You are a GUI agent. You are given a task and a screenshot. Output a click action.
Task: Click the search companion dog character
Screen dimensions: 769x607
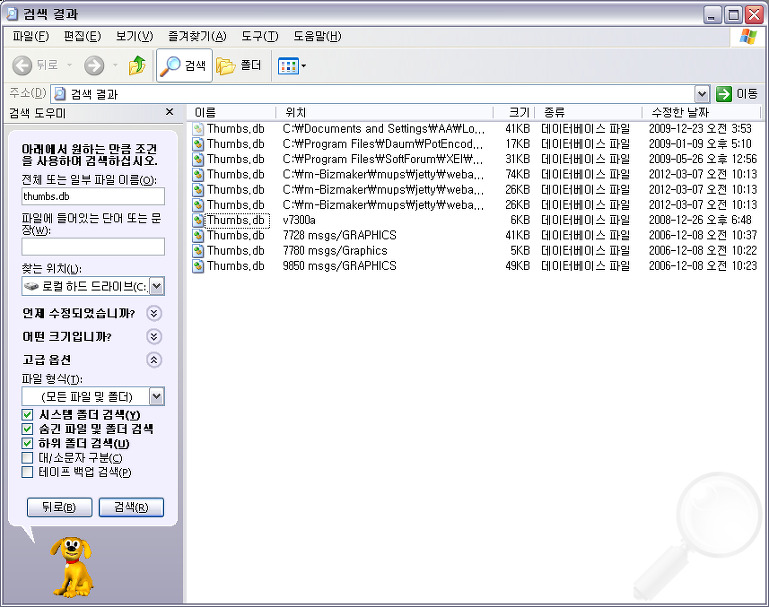pos(73,566)
